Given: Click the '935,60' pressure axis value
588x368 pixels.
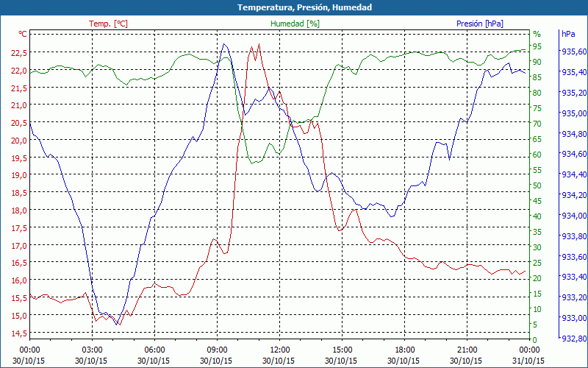Looking at the screenshot, I should 573,52.
